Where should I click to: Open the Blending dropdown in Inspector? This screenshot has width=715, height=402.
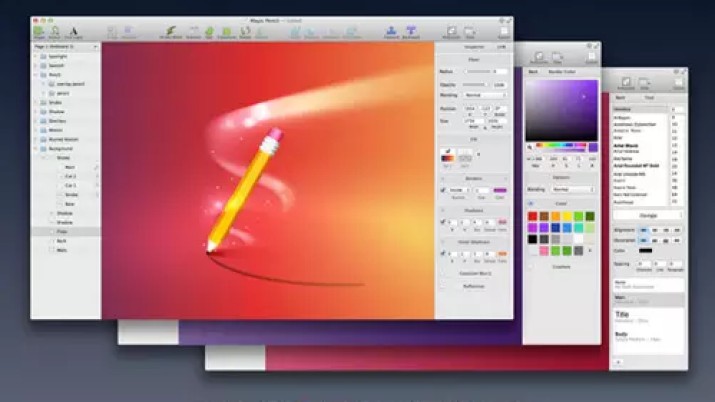[484, 94]
